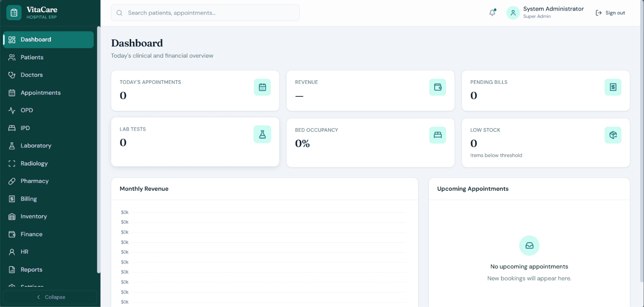This screenshot has width=644, height=307.
Task: Click the flask icon on Lab Tests card
Action: coord(262,134)
